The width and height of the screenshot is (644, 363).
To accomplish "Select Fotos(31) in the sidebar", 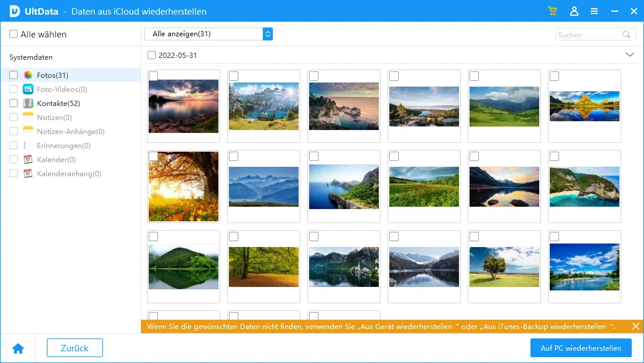I will [x=53, y=75].
